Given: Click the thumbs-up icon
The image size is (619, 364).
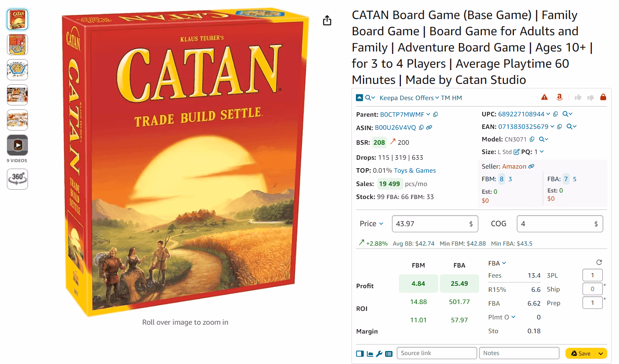Looking at the screenshot, I should [578, 97].
